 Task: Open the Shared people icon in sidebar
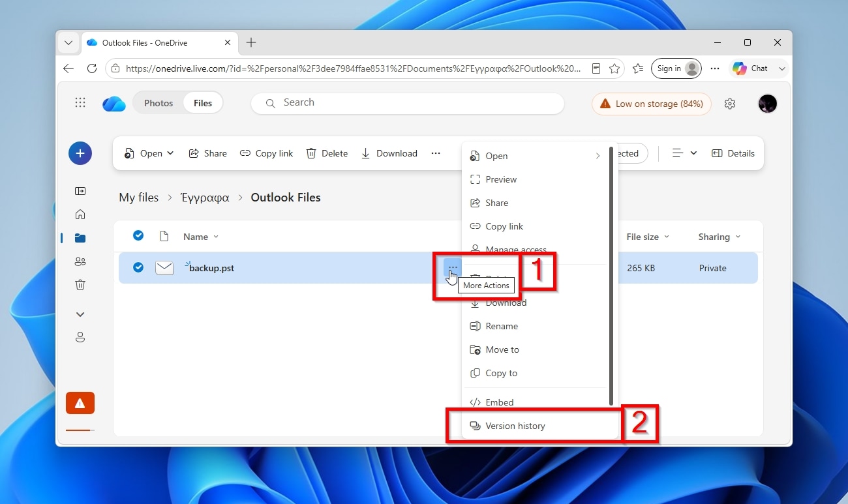pos(80,261)
